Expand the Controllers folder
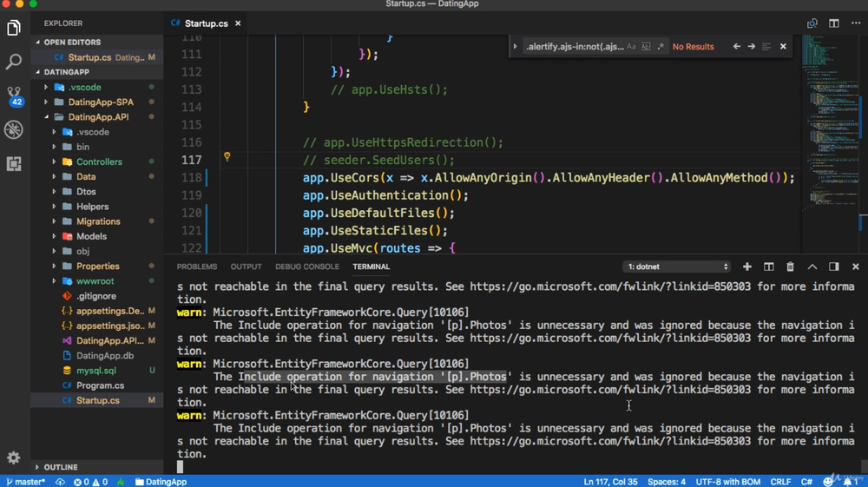This screenshot has height=487, width=868. click(x=99, y=161)
